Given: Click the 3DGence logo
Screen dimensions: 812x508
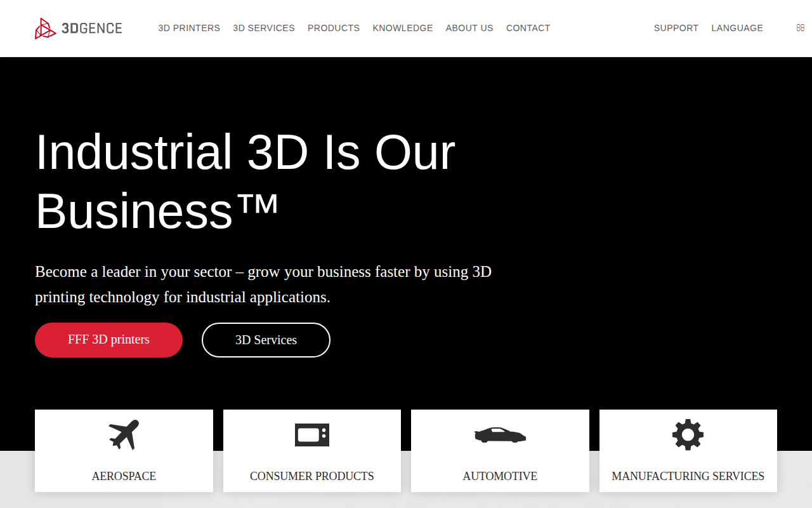Looking at the screenshot, I should pos(79,28).
